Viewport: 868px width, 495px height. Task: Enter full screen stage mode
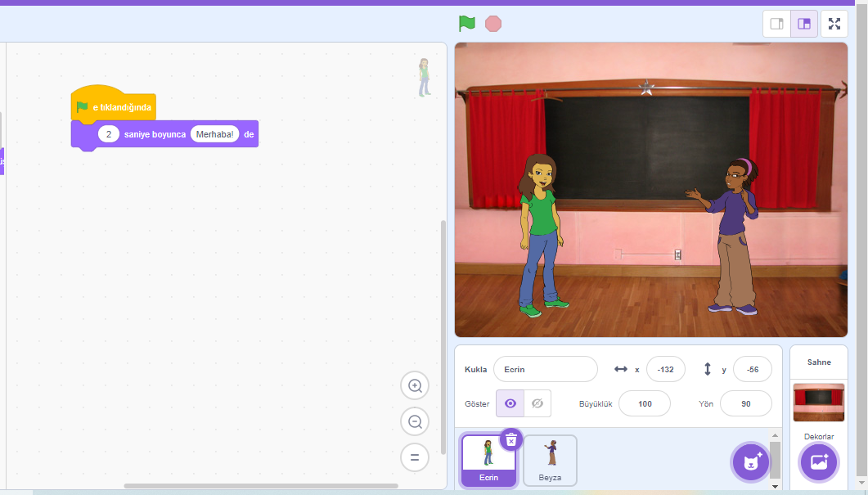tap(834, 24)
